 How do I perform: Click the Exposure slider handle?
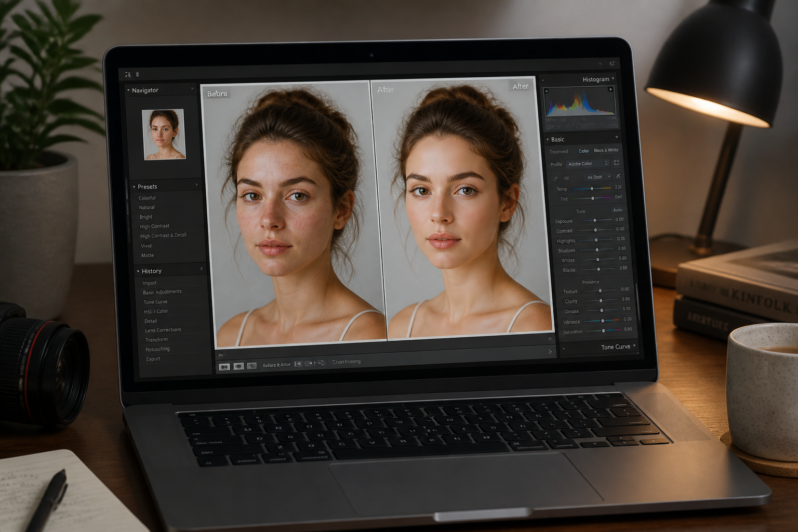pyautogui.click(x=595, y=220)
